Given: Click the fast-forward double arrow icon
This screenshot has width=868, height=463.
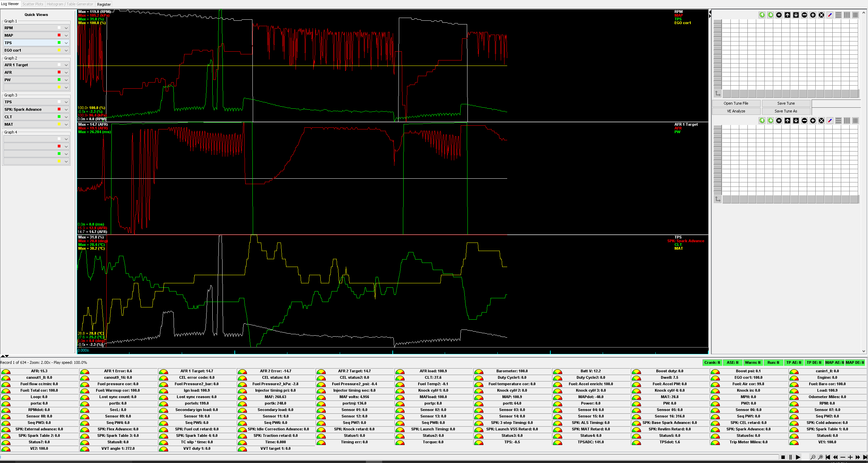Looking at the screenshot, I should point(858,457).
